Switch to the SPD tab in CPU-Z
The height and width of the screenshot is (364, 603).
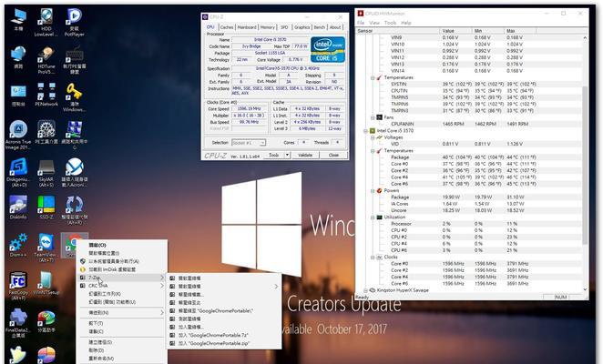[284, 27]
